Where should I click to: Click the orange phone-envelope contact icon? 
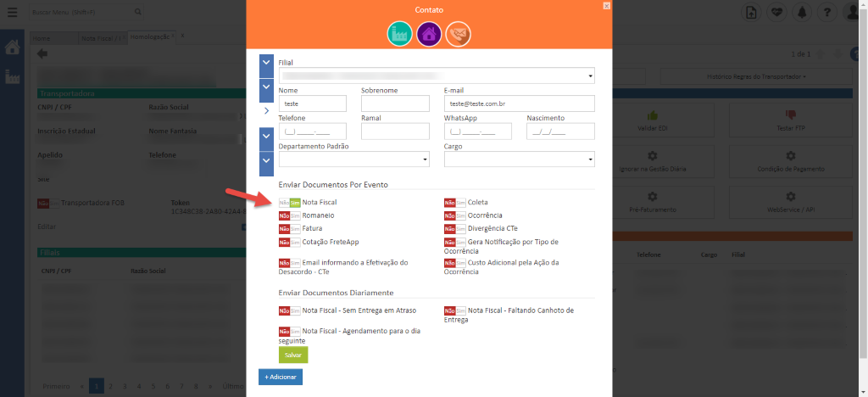click(458, 35)
